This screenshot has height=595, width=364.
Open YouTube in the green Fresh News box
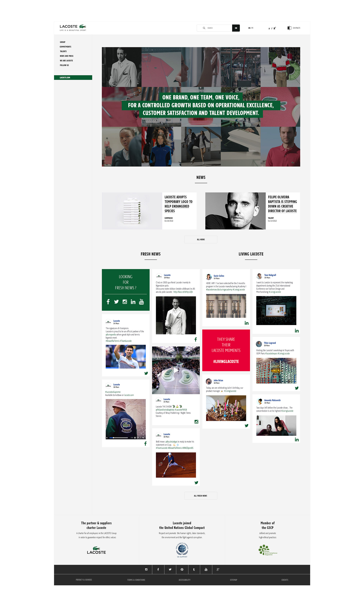tap(141, 302)
